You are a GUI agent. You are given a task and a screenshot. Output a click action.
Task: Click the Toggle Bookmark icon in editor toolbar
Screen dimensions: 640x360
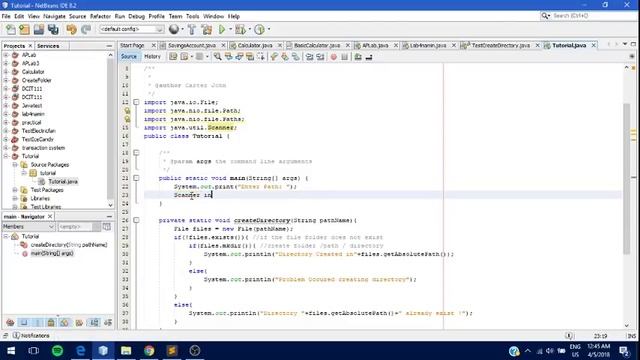click(296, 57)
